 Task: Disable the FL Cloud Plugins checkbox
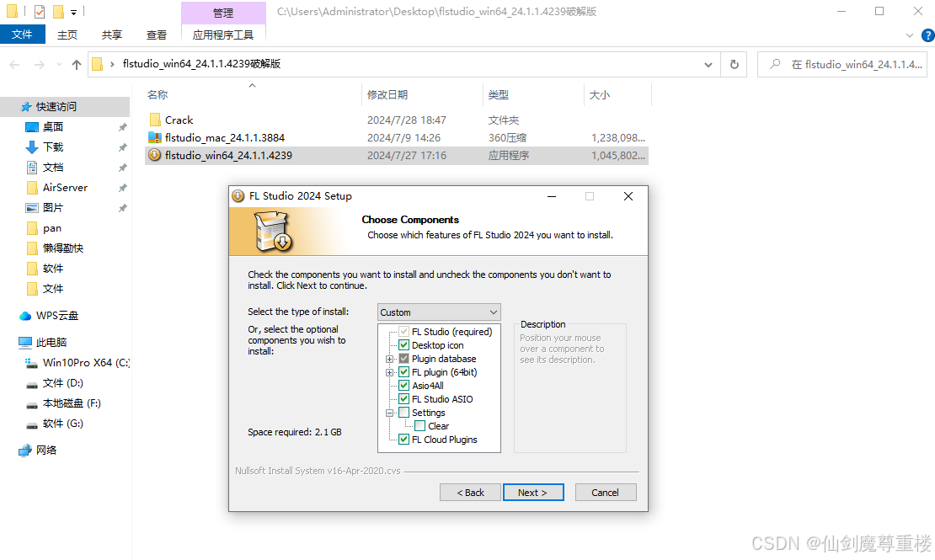(403, 440)
